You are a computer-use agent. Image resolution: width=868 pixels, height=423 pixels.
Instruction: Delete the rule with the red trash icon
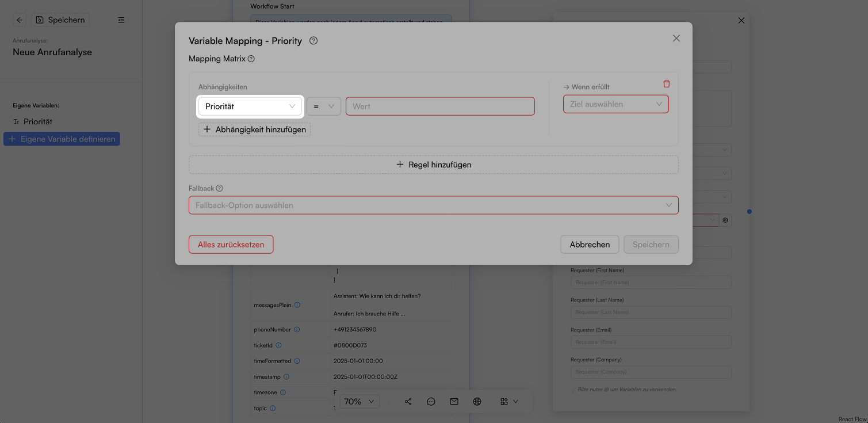tap(667, 84)
